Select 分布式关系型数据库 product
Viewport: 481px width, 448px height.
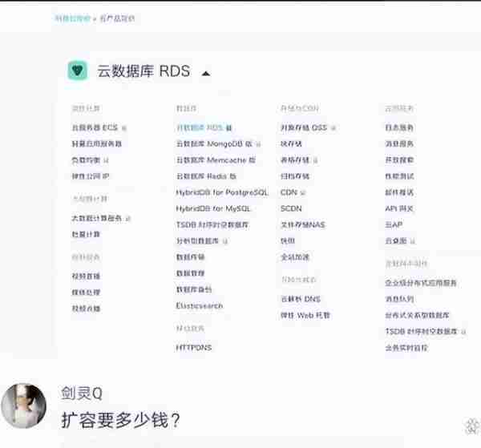pyautogui.click(x=418, y=316)
